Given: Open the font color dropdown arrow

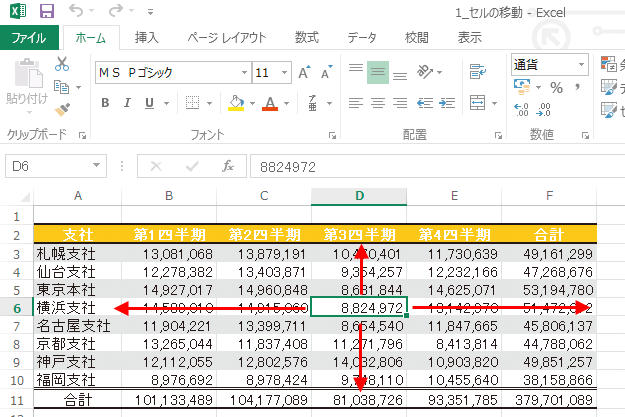Looking at the screenshot, I should click(x=287, y=103).
